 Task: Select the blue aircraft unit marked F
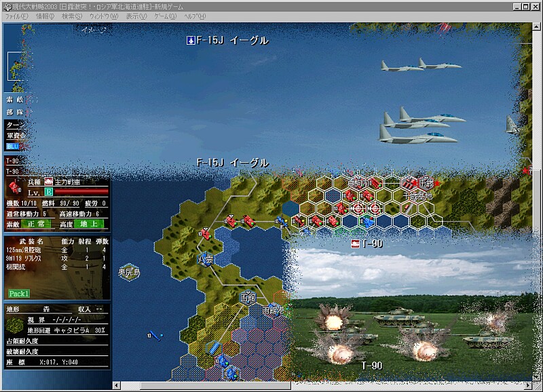(x=282, y=221)
